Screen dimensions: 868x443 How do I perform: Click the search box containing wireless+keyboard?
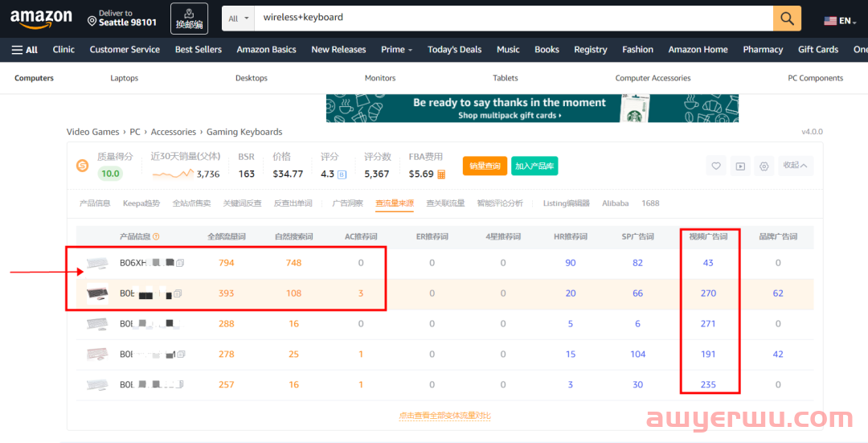[x=514, y=18]
